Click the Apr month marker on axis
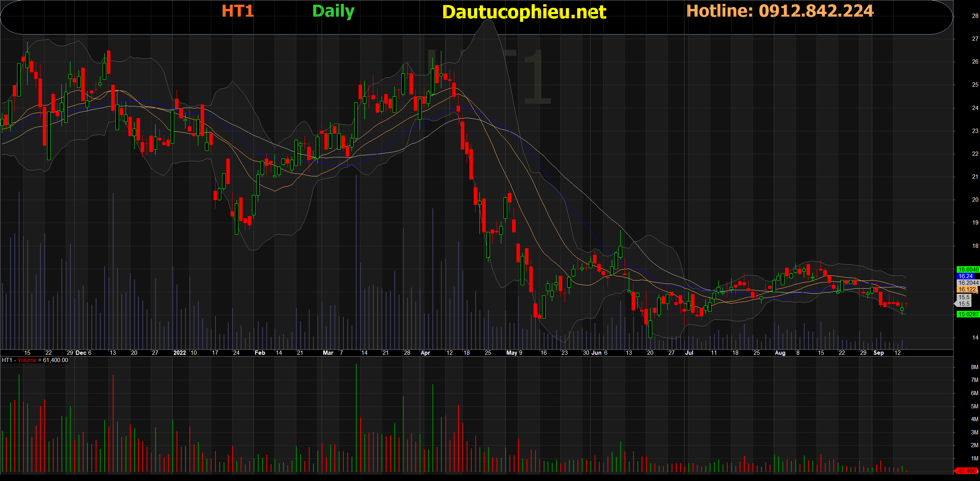980x481 pixels. coord(425,353)
